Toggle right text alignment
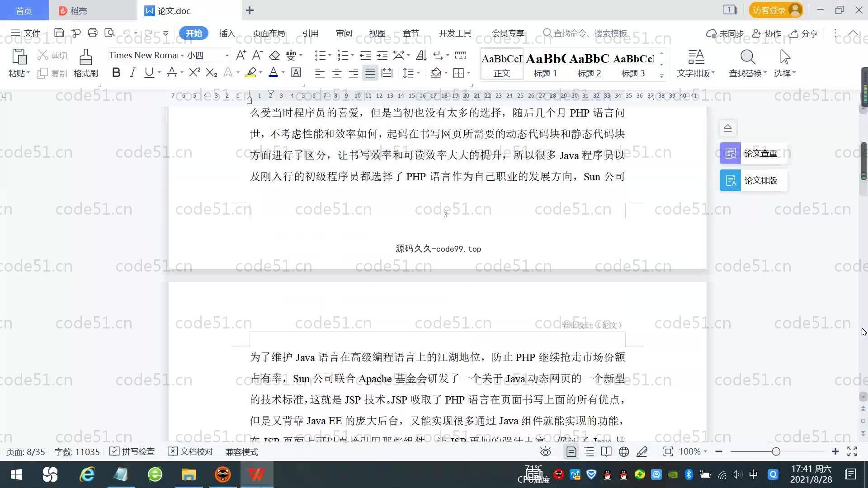Screen dimensions: 868x488 coord(353,73)
